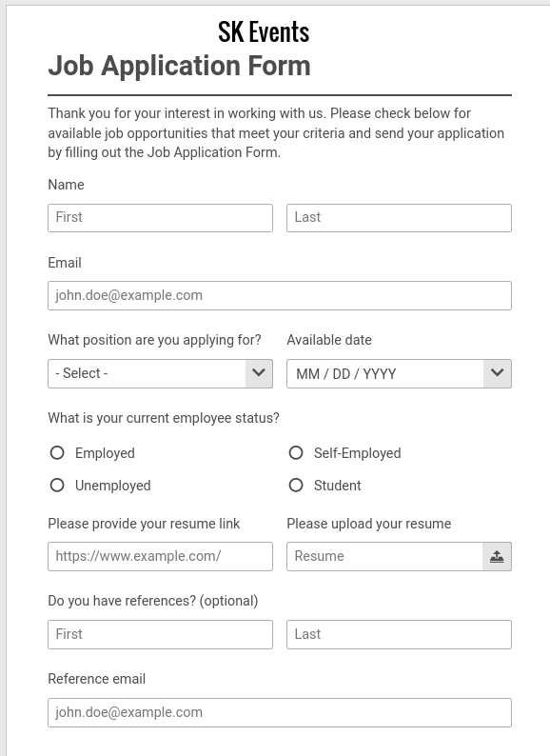Focus the resume link URL field

click(x=160, y=556)
